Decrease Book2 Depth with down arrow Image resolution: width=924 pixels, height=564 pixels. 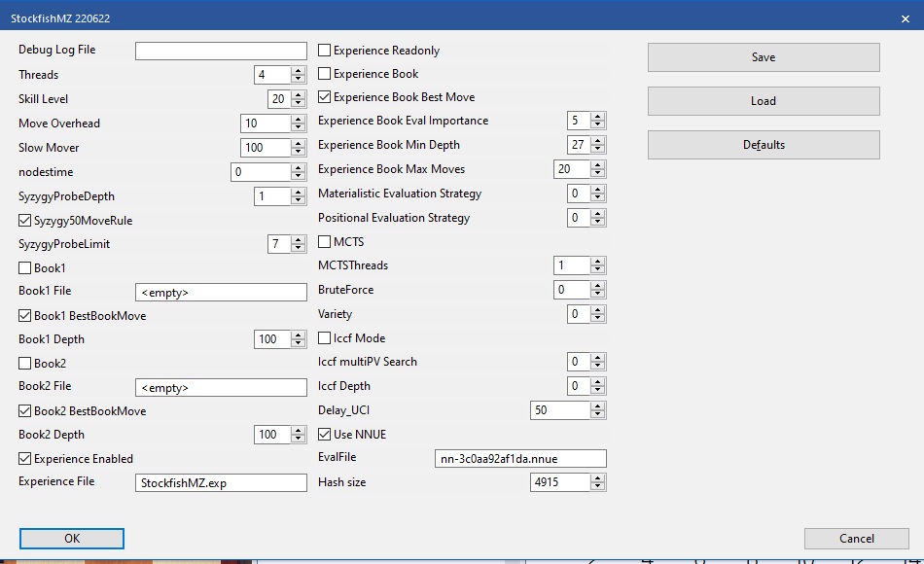pyautogui.click(x=299, y=439)
